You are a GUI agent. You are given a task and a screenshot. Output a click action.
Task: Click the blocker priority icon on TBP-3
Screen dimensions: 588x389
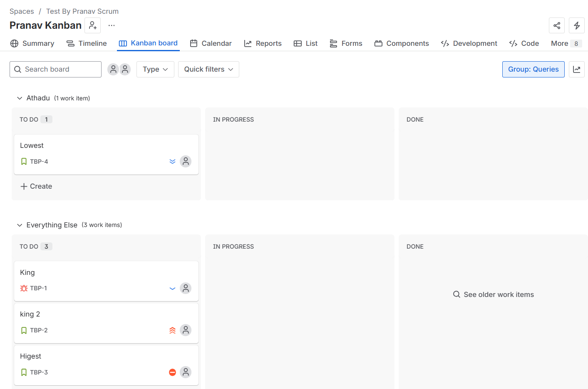point(172,372)
